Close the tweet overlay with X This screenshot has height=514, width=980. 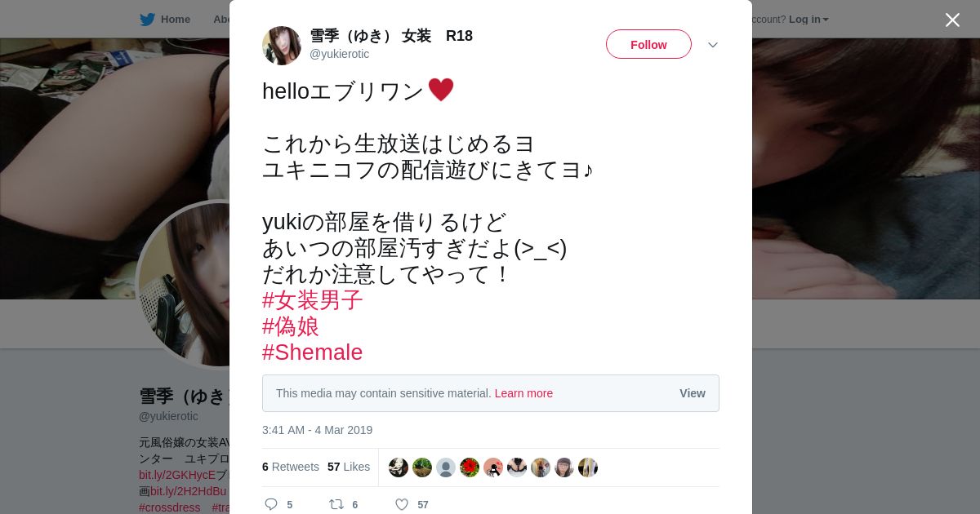(952, 20)
